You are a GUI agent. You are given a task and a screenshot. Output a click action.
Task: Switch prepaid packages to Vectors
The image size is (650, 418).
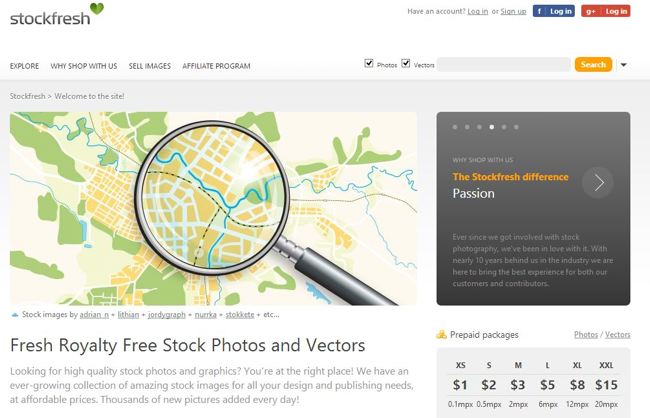(x=618, y=335)
